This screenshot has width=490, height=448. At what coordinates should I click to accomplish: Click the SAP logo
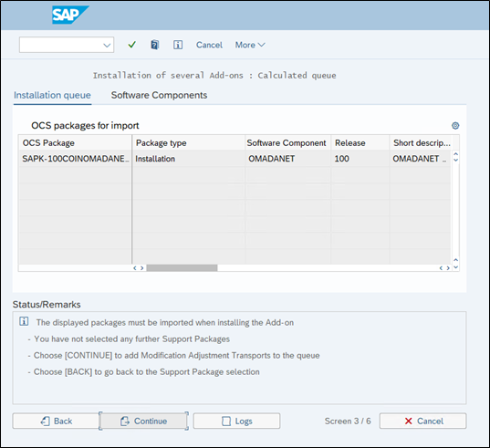[70, 15]
